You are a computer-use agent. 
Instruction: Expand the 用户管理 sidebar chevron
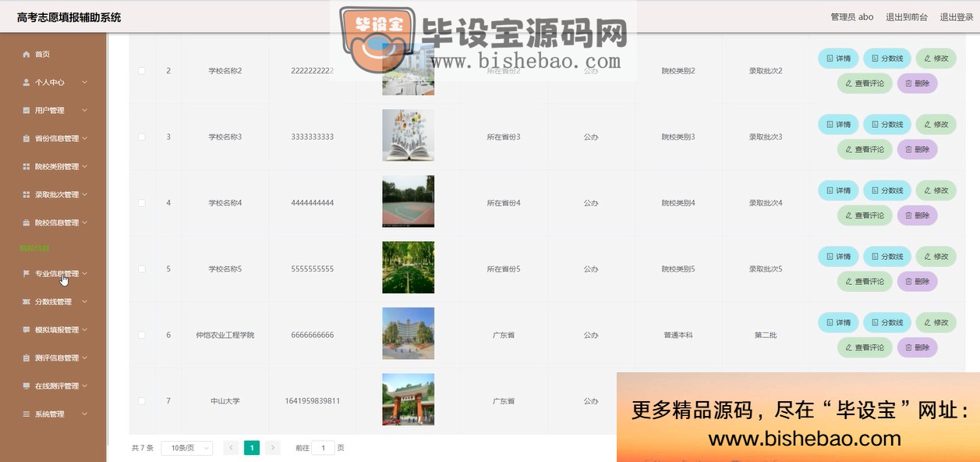[x=84, y=111]
